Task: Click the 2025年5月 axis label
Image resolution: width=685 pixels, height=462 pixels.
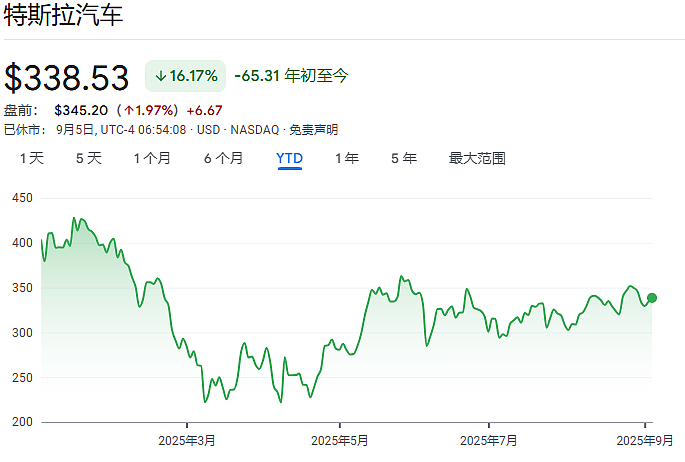Action: pyautogui.click(x=339, y=440)
